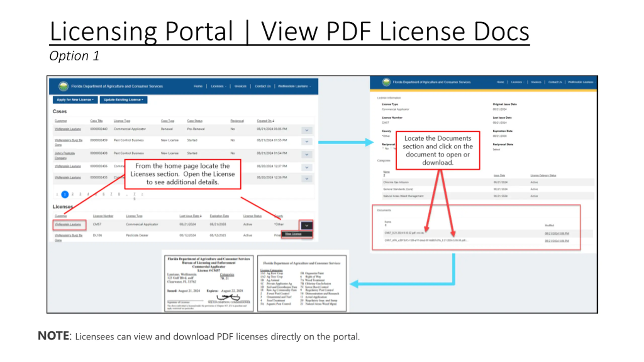Sort Cases table by Case Status column

(x=194, y=121)
